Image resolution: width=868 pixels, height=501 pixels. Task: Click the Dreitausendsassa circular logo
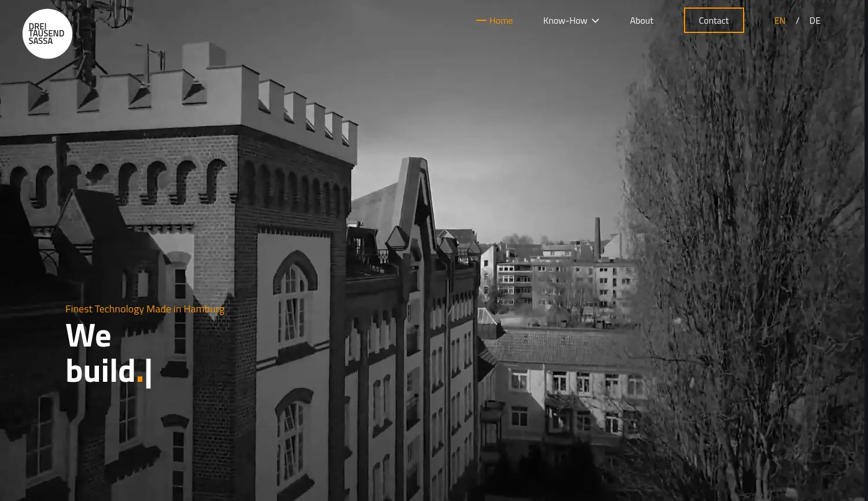pos(47,34)
